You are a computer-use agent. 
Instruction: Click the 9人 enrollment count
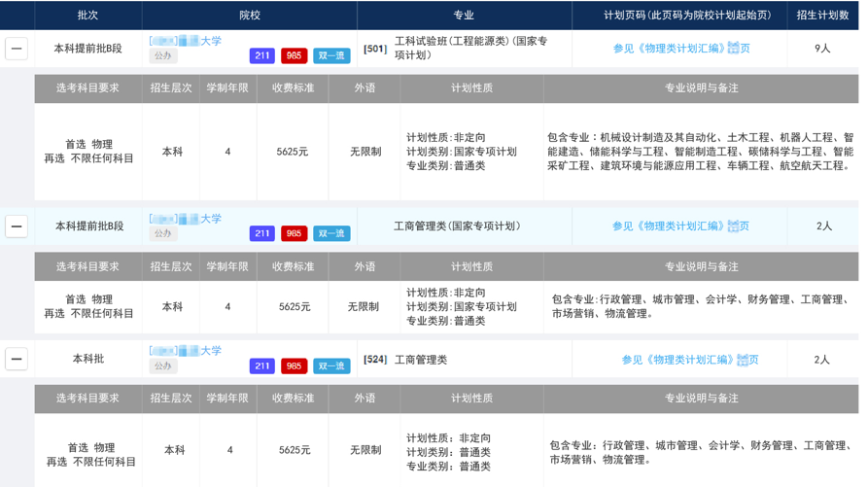point(822,49)
